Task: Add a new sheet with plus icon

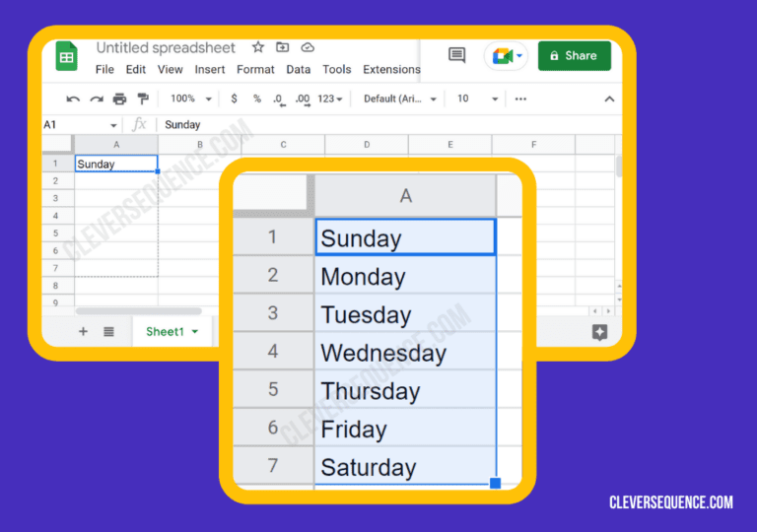Action: pos(83,332)
